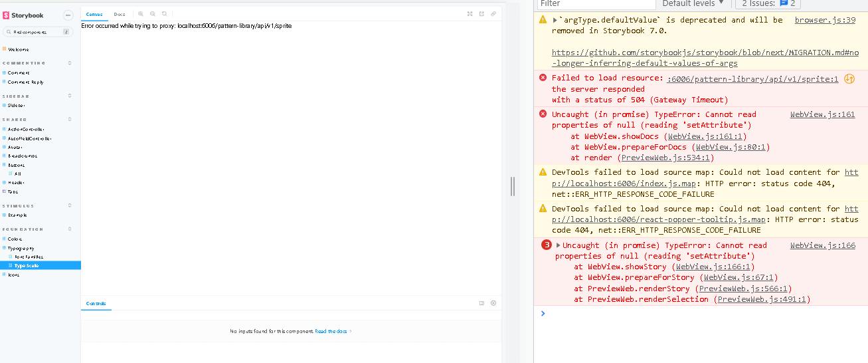Image resolution: width=868 pixels, height=363 pixels.
Task: Grab the DevTools pane divider handle
Action: 513,186
